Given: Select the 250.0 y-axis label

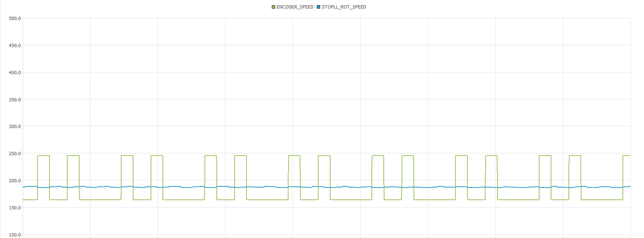Looking at the screenshot, I should (15, 154).
